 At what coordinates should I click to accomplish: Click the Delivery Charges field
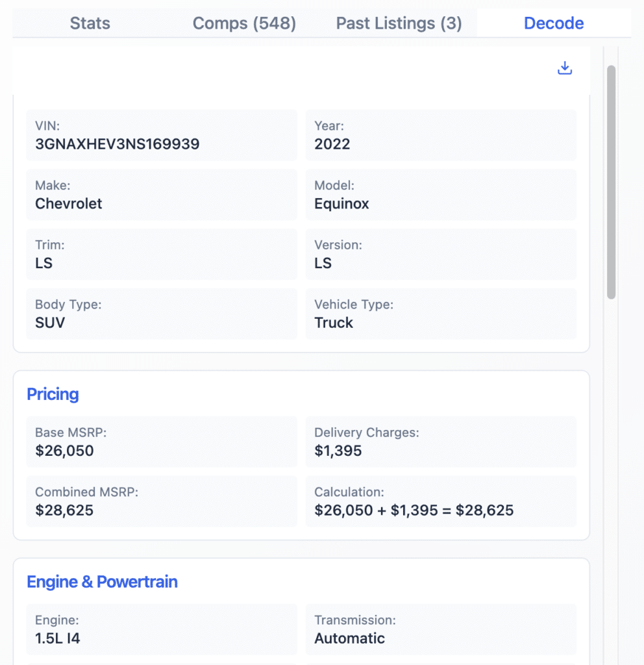(441, 442)
